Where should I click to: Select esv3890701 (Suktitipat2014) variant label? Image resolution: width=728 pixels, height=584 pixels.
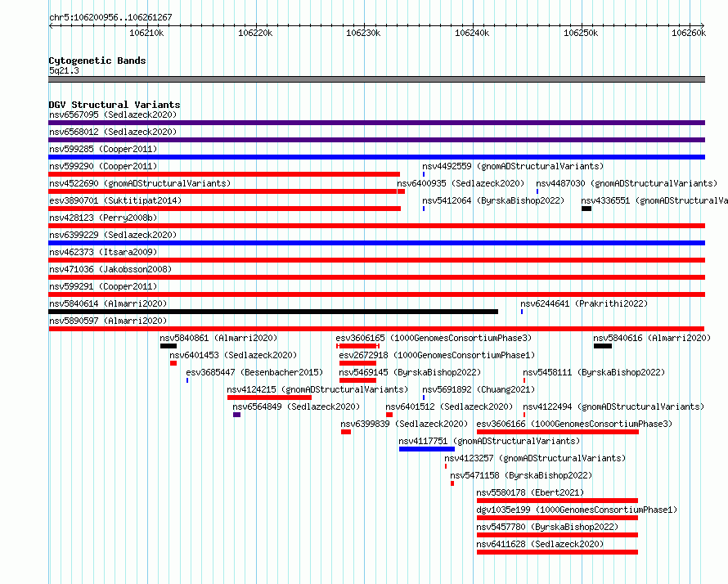(115, 200)
